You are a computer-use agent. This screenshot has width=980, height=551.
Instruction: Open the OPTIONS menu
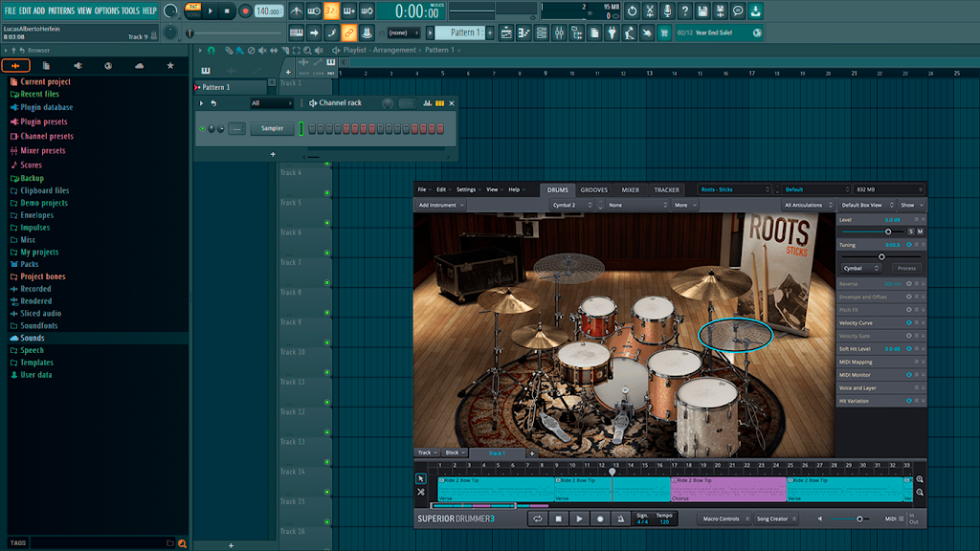coord(107,11)
